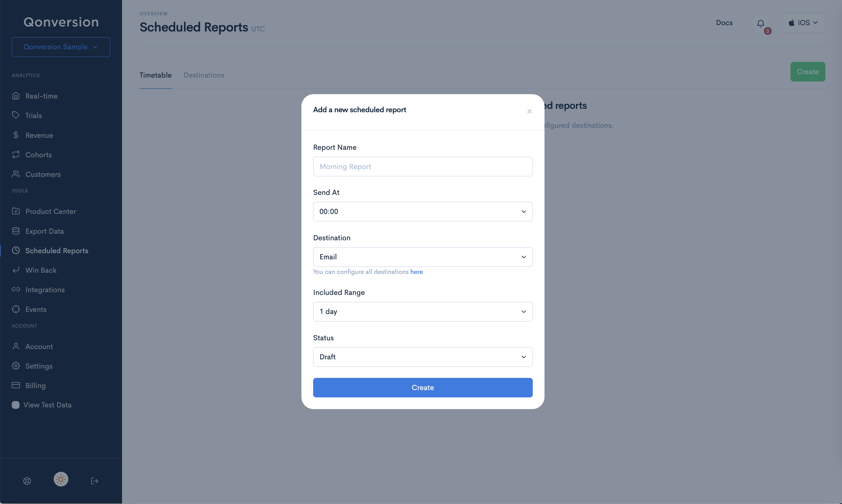
Task: Open Events menu item
Action: click(36, 309)
